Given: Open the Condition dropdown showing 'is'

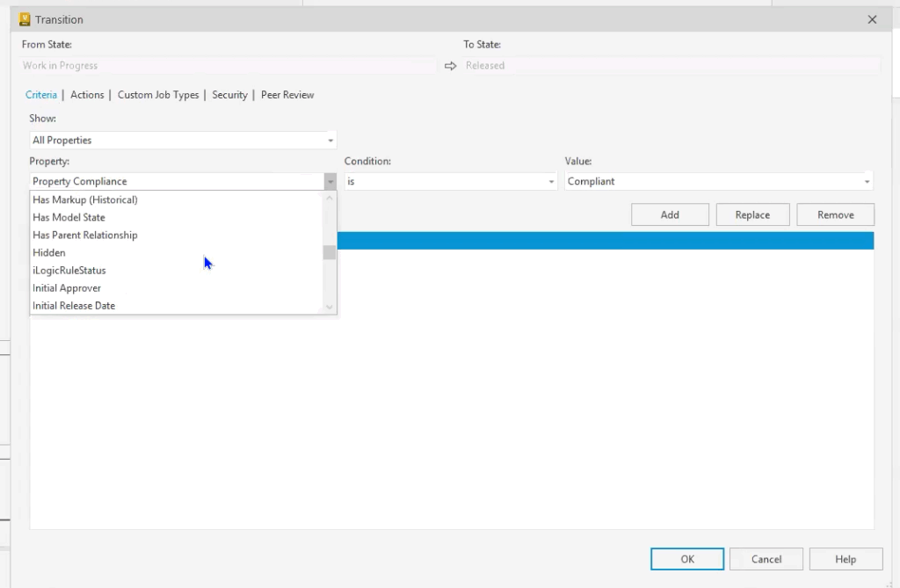Looking at the screenshot, I should [451, 181].
